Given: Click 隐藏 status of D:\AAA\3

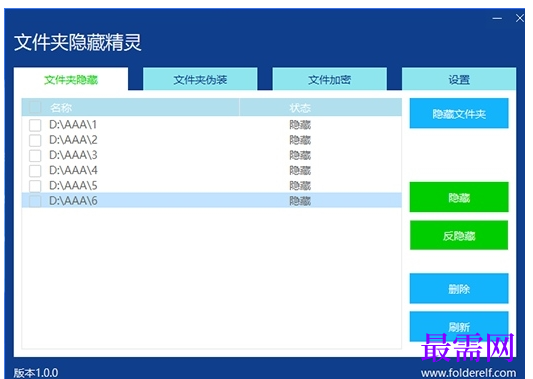Looking at the screenshot, I should click(300, 155).
